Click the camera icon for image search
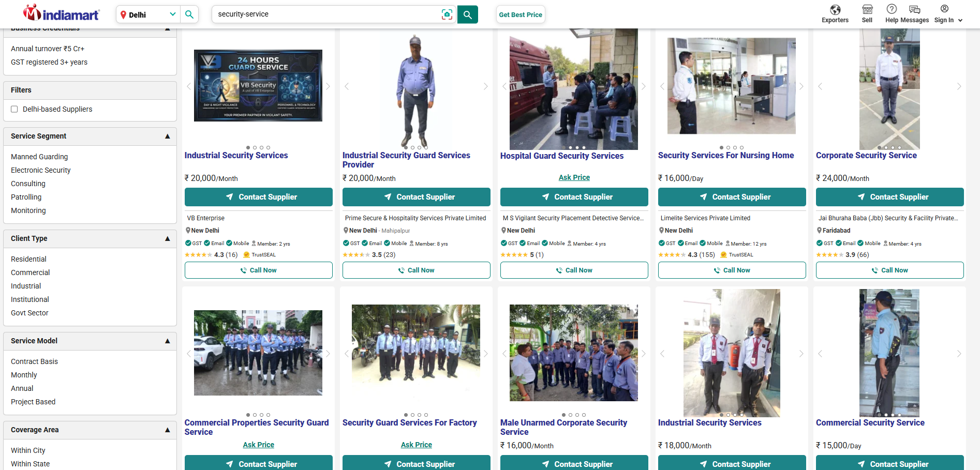Viewport: 980px width, 470px height. 447,14
